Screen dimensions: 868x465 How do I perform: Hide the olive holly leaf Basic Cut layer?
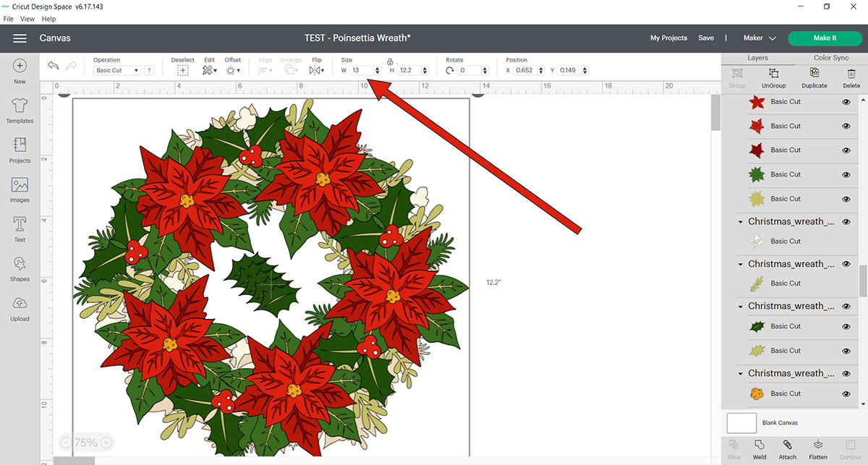[x=846, y=351]
